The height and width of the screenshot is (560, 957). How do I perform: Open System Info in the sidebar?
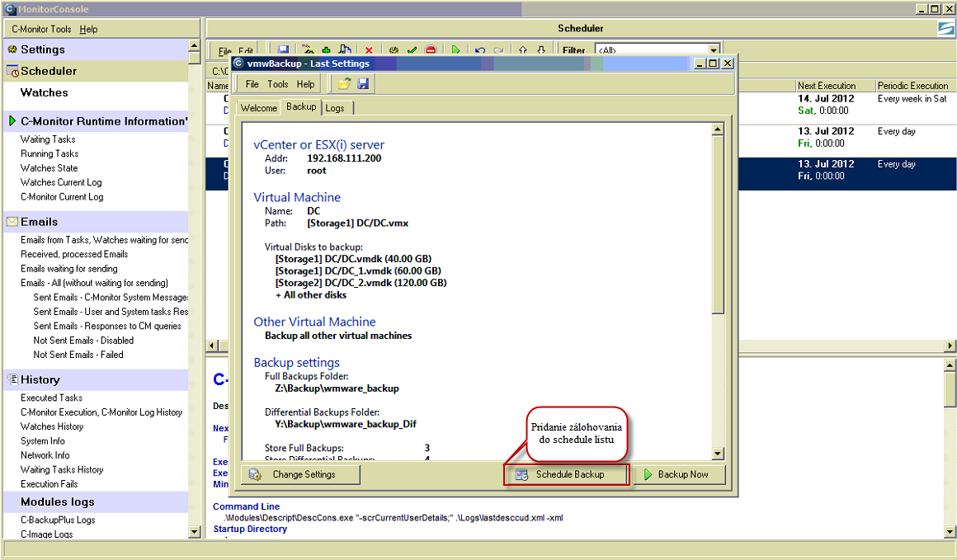click(x=43, y=441)
